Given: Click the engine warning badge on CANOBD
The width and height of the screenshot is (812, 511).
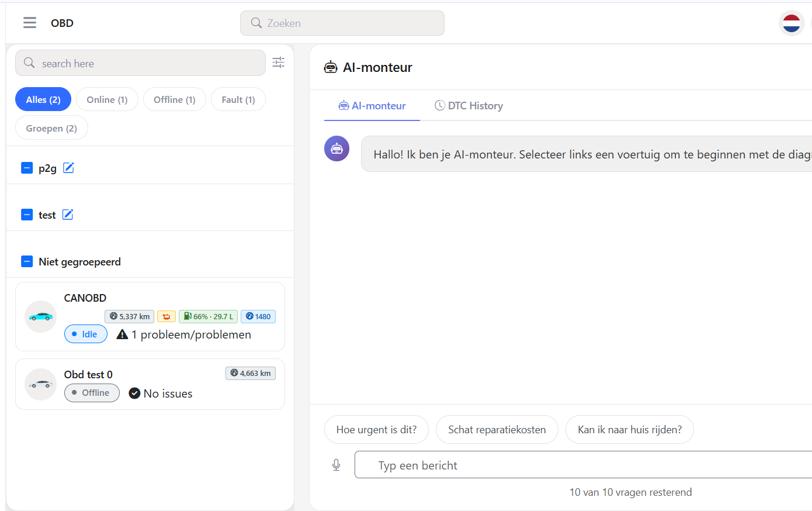Looking at the screenshot, I should pyautogui.click(x=166, y=316).
